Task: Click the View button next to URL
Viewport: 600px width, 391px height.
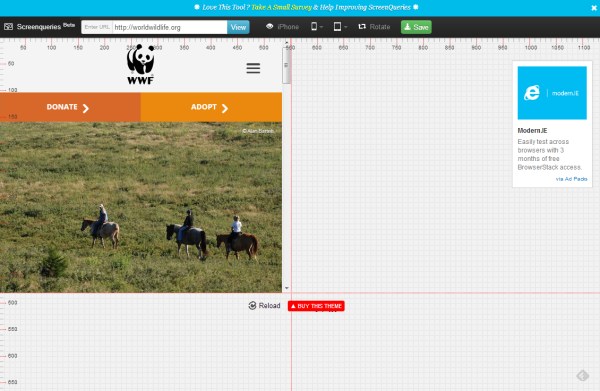Action: tap(238, 27)
